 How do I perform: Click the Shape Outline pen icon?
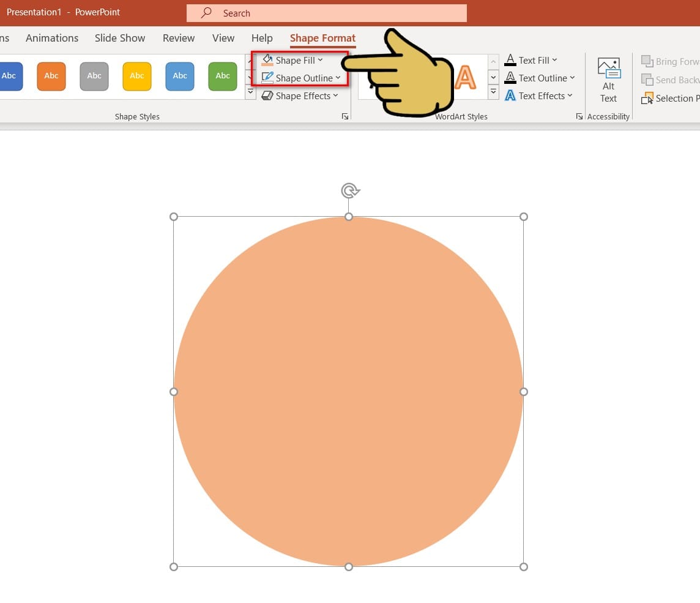tap(267, 78)
